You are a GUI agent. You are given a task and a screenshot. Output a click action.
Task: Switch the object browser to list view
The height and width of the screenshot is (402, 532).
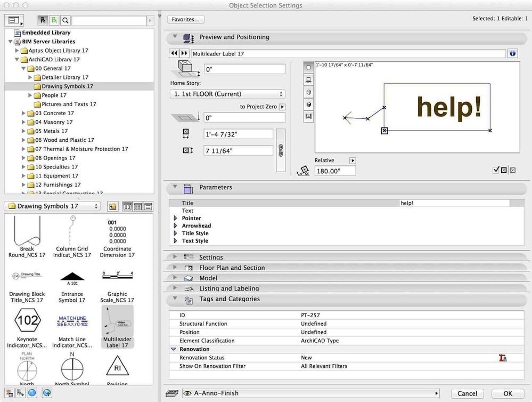coord(148,206)
